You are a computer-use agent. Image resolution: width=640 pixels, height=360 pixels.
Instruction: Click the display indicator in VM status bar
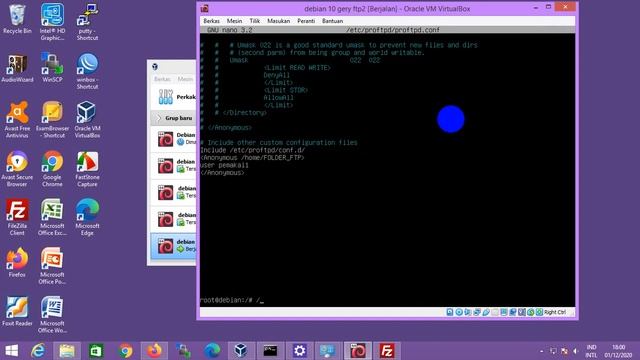pyautogui.click(x=504, y=312)
